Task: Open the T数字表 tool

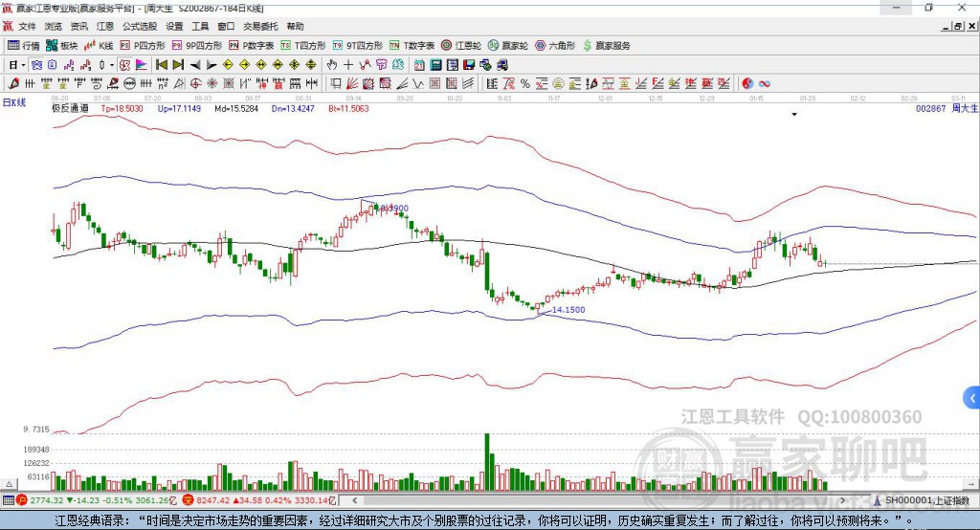Action: click(412, 46)
